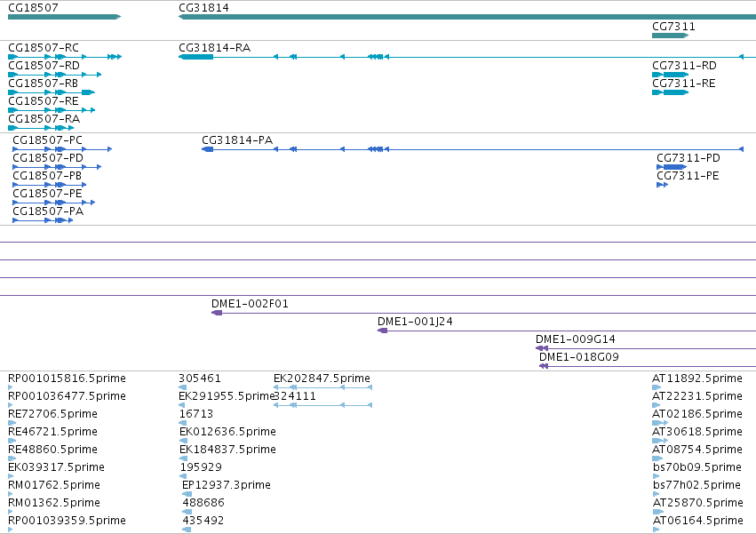Select EST AT02186.5prime
The height and width of the screenshot is (534, 756).
pos(697,414)
